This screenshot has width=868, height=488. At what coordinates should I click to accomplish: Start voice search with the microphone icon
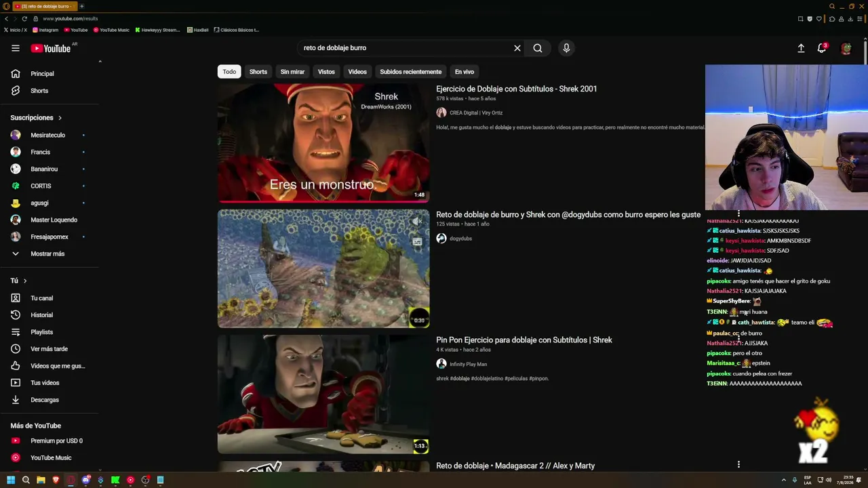pyautogui.click(x=566, y=48)
